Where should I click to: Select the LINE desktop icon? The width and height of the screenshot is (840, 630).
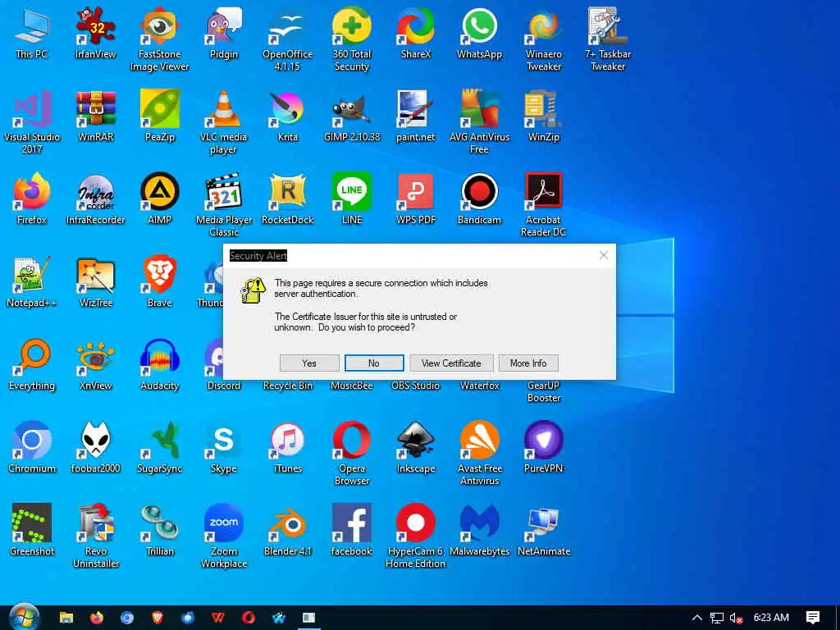[352, 199]
